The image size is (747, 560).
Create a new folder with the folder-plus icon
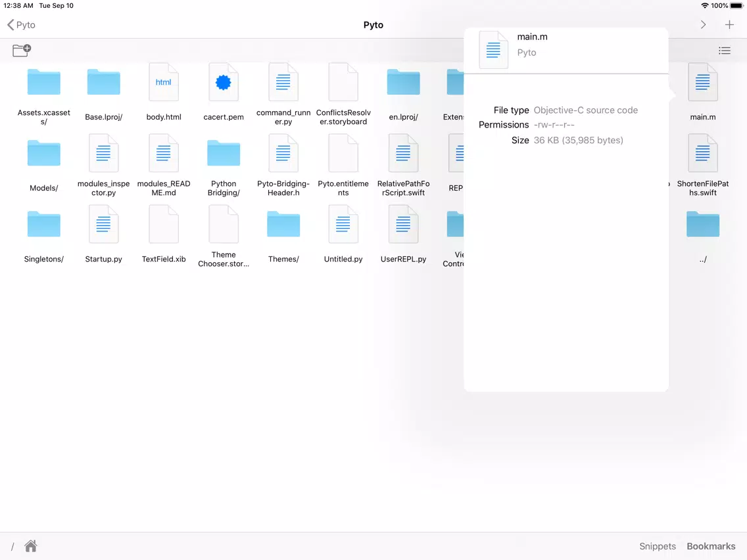point(22,50)
